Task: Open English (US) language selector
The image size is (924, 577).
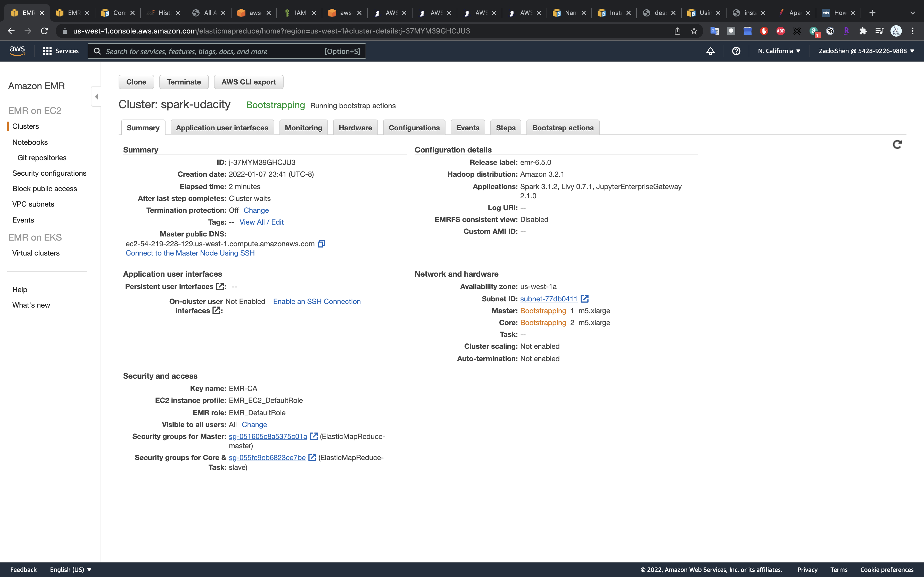Action: click(x=71, y=569)
